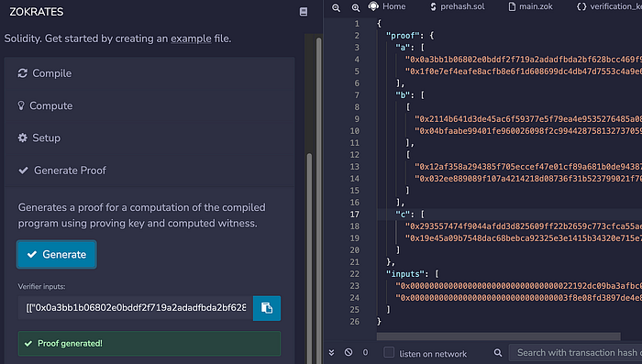Open the main.zok tab
Image resolution: width=642 pixels, height=364 pixels.
click(531, 6)
